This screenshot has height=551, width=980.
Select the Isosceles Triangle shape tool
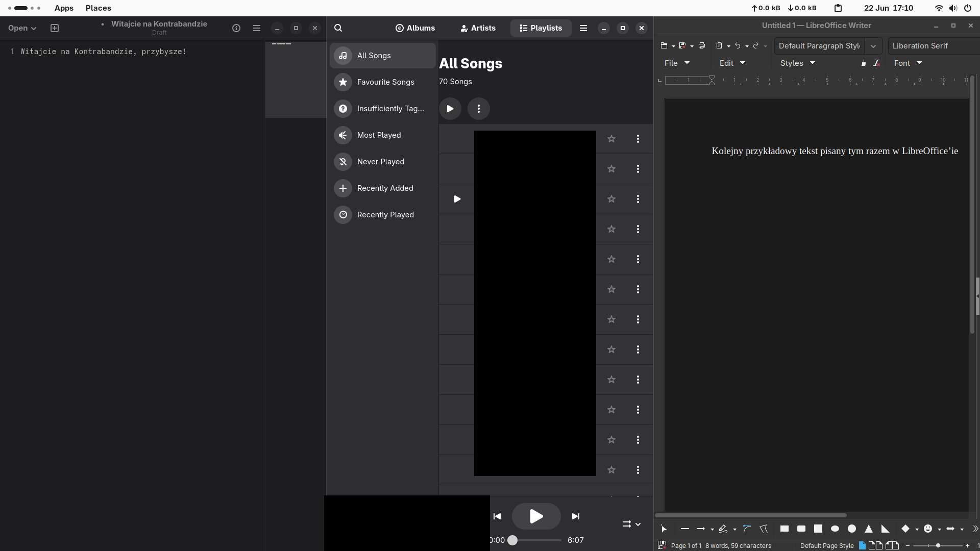pos(869,529)
